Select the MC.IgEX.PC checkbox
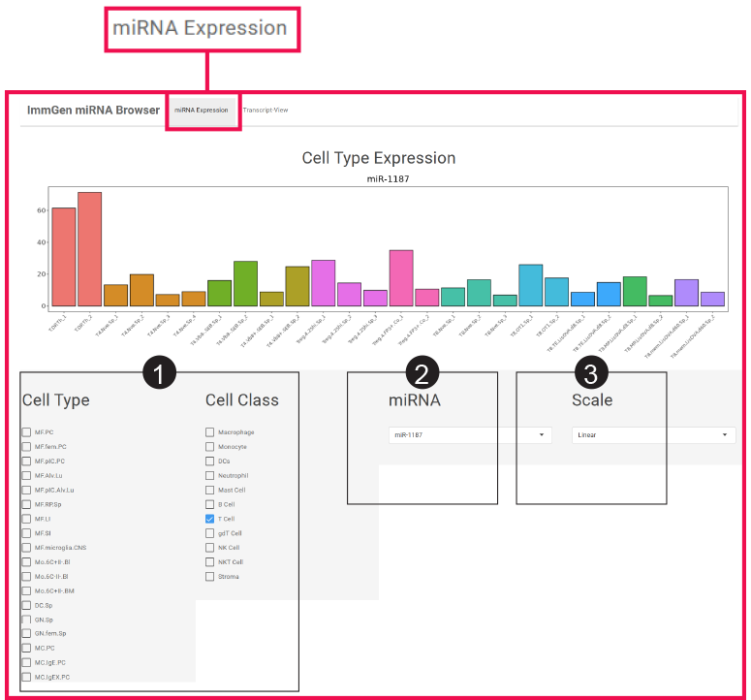The height and width of the screenshot is (700, 751). click(x=26, y=677)
